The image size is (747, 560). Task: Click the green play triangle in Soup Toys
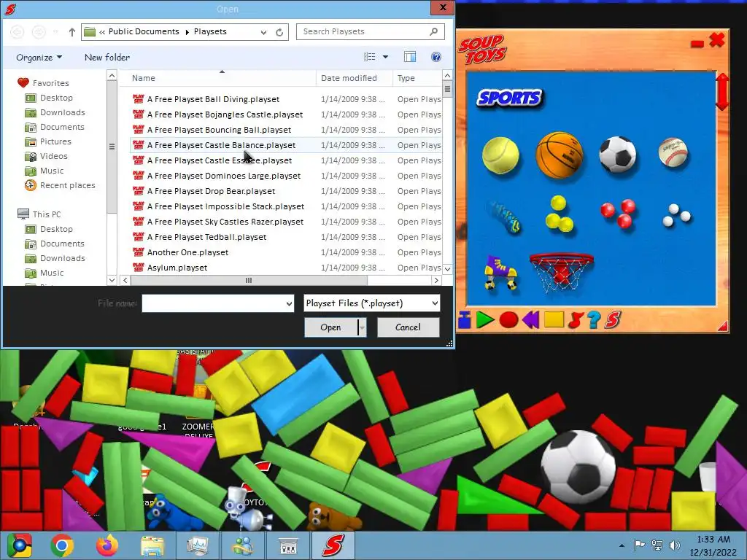485,319
